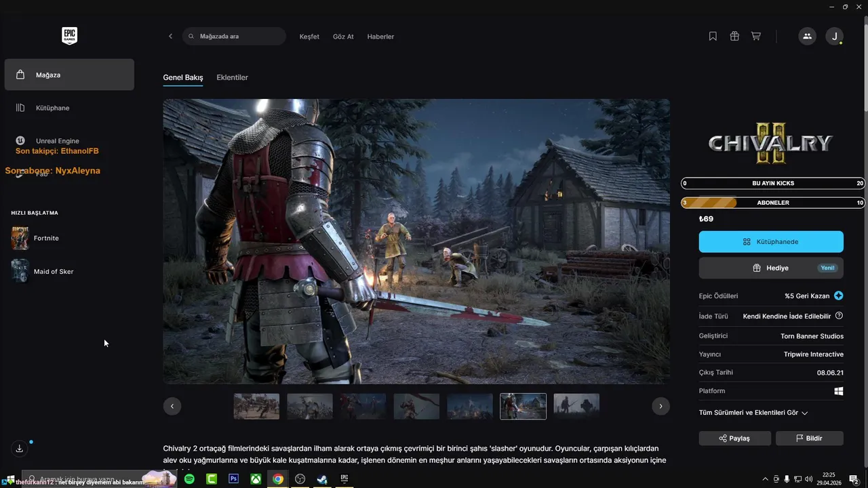Open Xbox app from the taskbar
This screenshot has height=488, width=868.
(256, 479)
